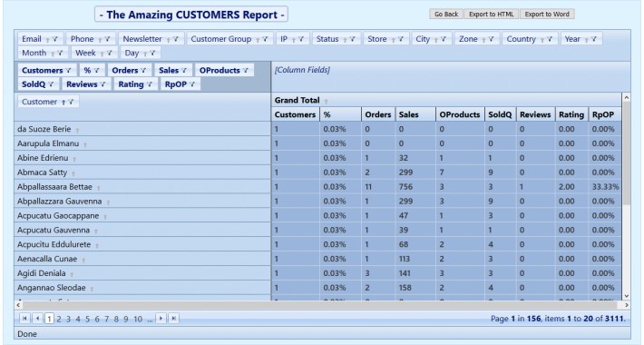Select the Sales column header
Screen dimensions: 644x345
pyautogui.click(x=415, y=114)
